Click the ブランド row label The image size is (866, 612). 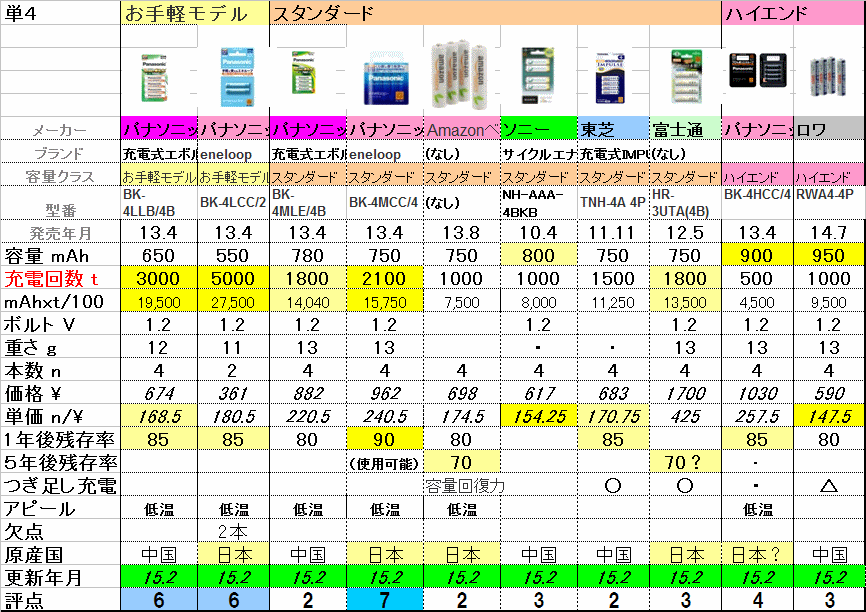[x=60, y=152]
